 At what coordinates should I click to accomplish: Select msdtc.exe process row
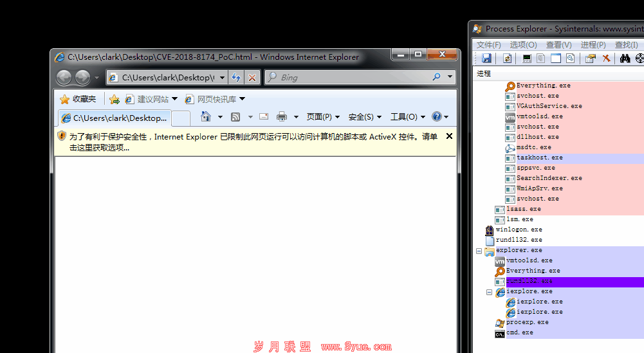[574, 147]
